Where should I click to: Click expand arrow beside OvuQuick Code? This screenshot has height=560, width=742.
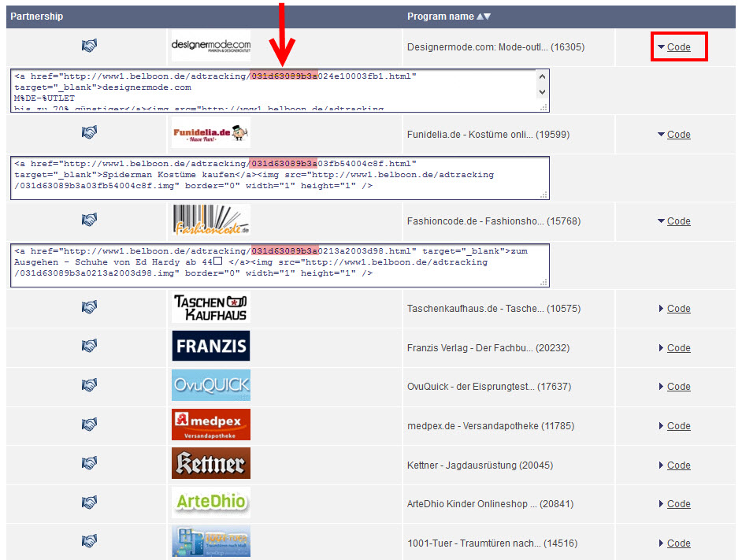point(661,387)
